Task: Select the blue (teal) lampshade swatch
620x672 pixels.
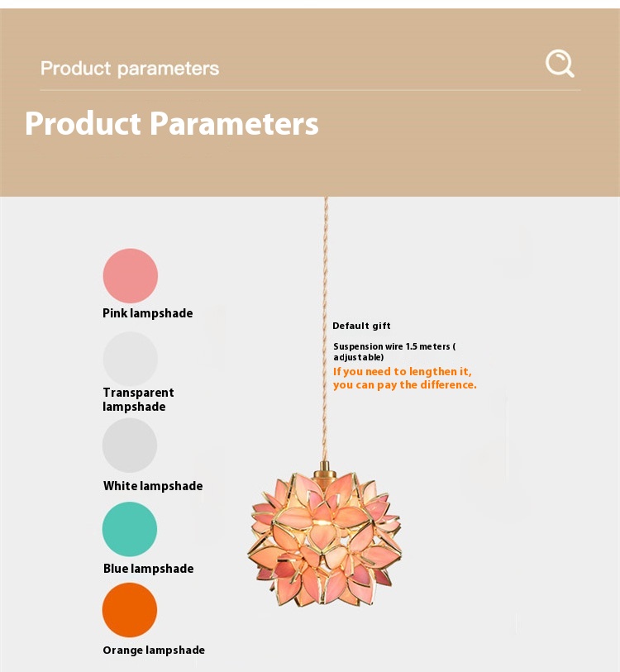Action: (130, 529)
